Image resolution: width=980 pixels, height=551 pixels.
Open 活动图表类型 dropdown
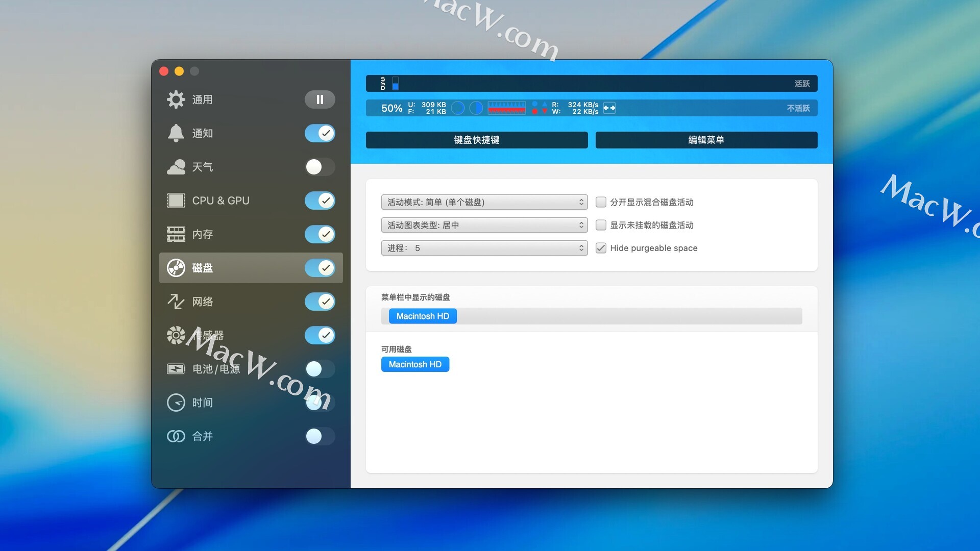point(484,225)
